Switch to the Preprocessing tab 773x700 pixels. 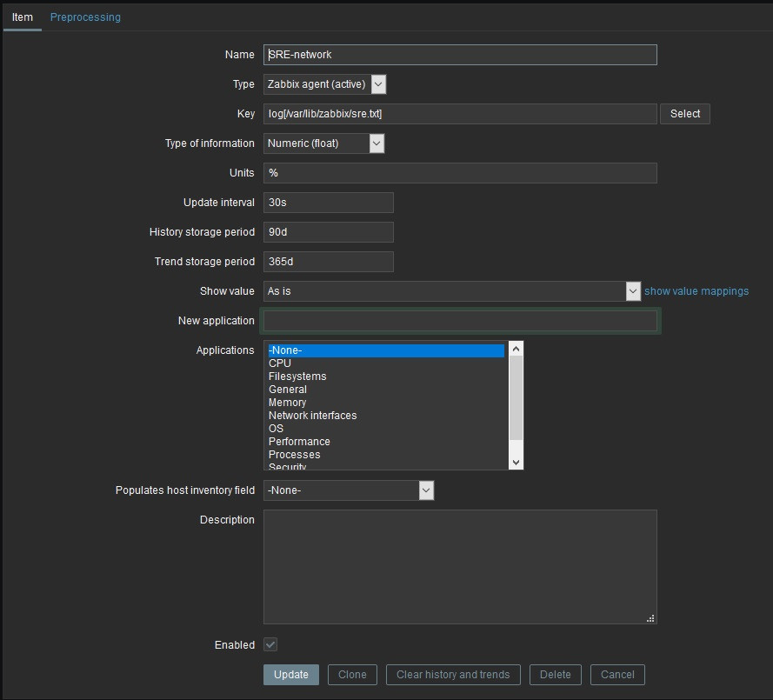click(x=85, y=17)
